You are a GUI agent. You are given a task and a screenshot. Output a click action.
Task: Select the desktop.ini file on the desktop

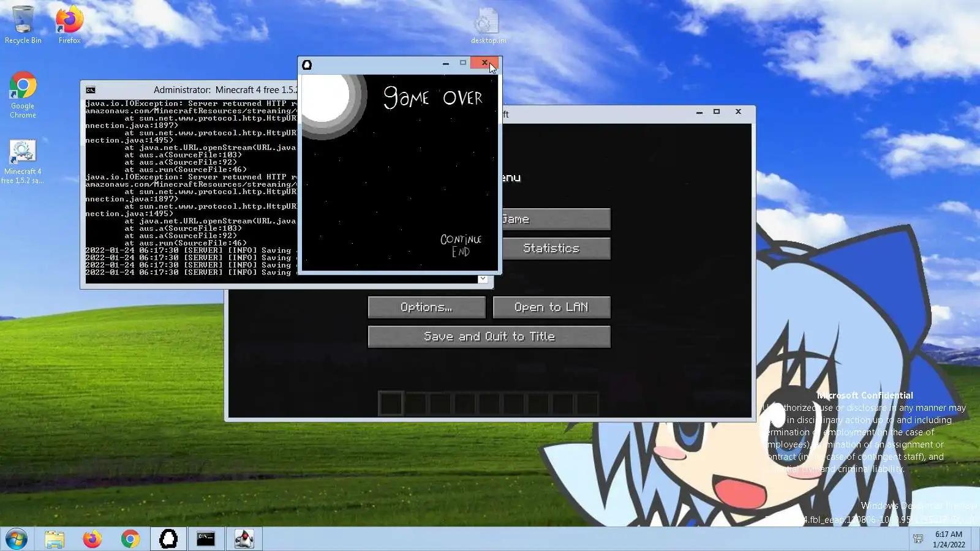488,26
